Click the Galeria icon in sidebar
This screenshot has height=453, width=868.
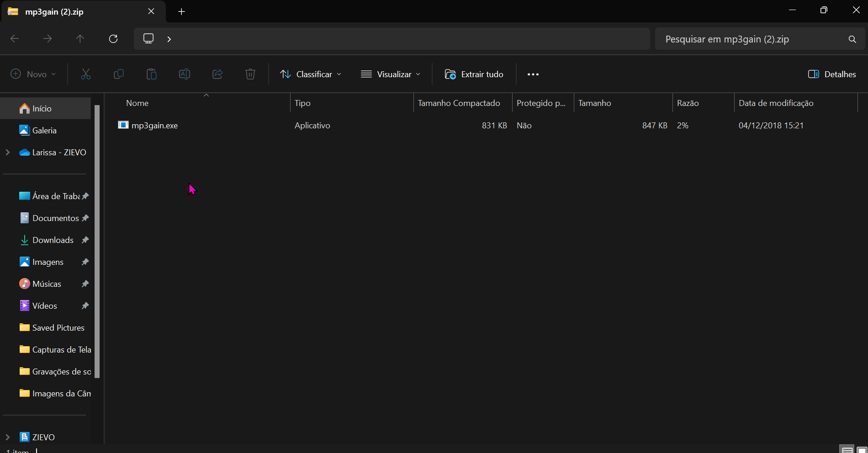[25, 130]
